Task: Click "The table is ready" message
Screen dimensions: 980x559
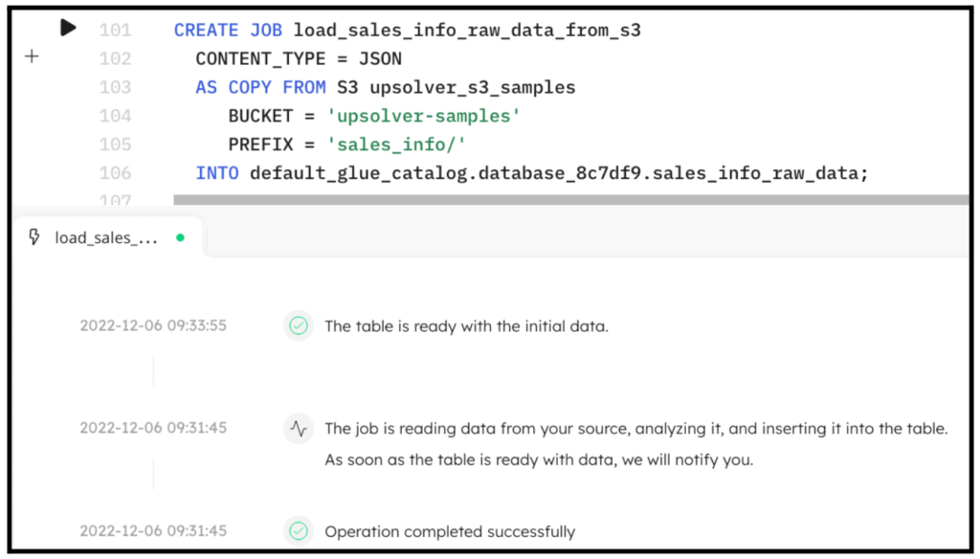Action: point(466,325)
